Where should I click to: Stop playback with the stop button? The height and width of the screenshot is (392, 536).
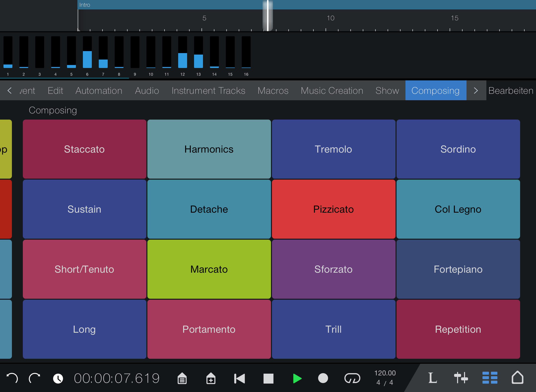click(x=268, y=378)
